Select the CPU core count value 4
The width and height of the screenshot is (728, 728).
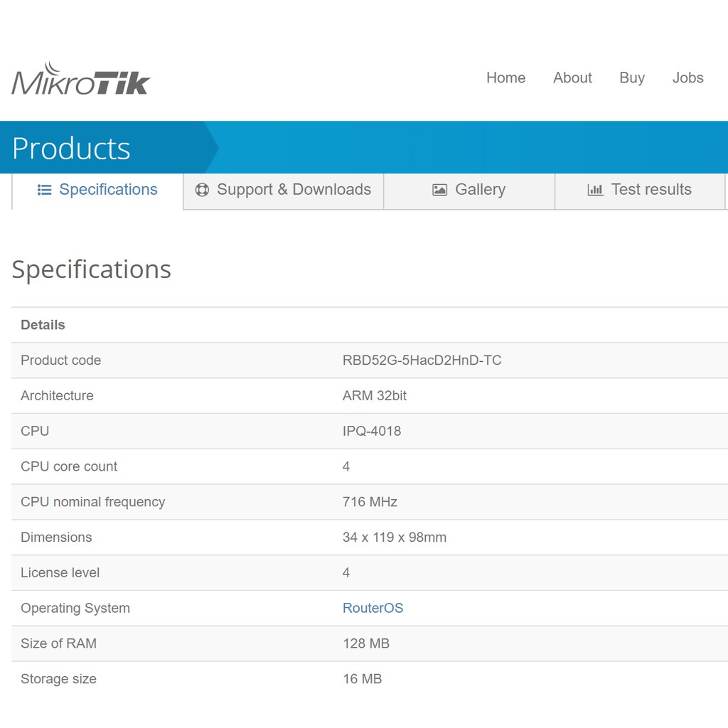coord(346,466)
